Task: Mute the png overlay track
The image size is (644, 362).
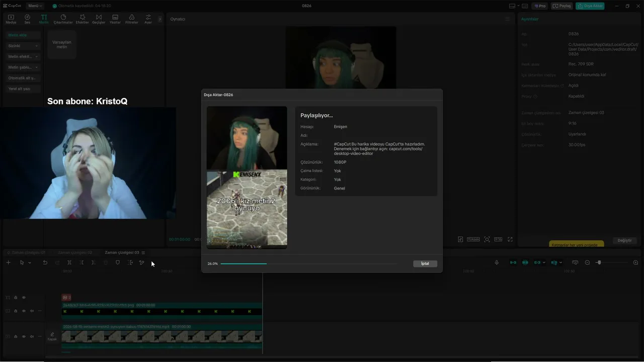Action: (32, 311)
